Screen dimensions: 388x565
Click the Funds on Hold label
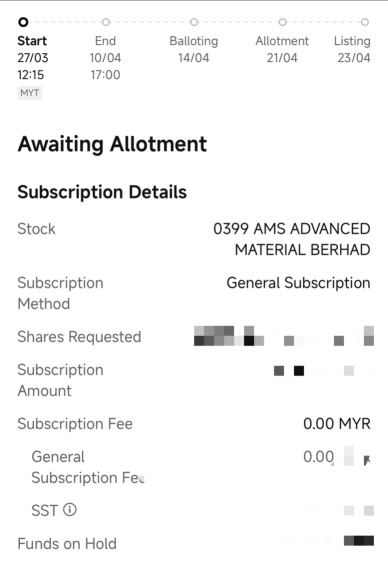click(67, 544)
